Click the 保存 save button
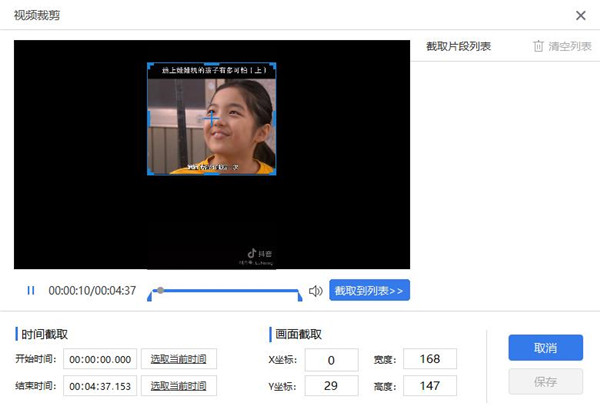Image resolution: width=600 pixels, height=409 pixels. [546, 381]
